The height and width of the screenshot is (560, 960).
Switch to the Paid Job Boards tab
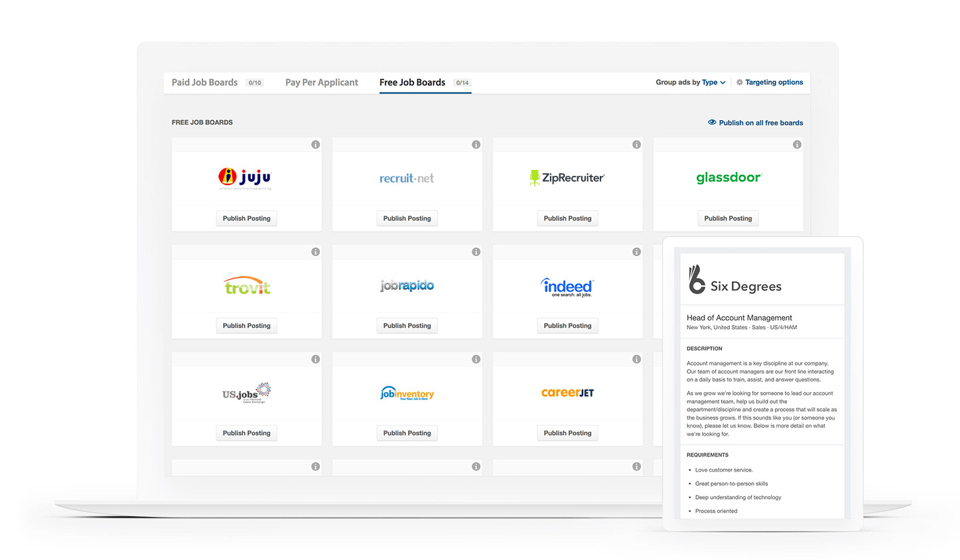point(205,83)
